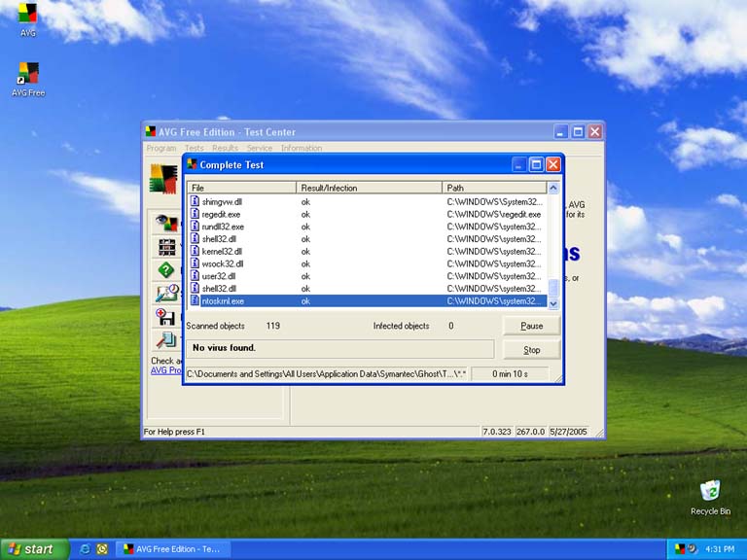Click the eye scan icon in sidebar

[165, 222]
